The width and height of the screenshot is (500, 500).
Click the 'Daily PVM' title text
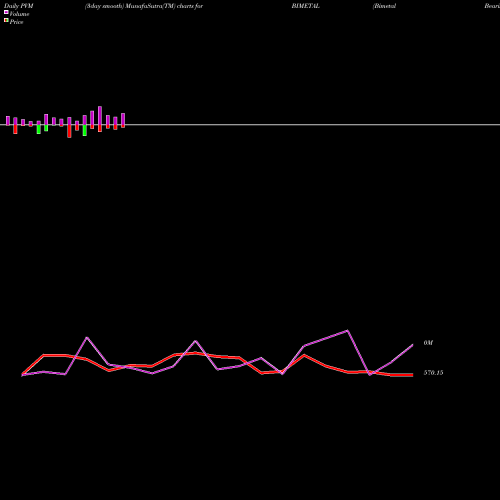(19, 6)
